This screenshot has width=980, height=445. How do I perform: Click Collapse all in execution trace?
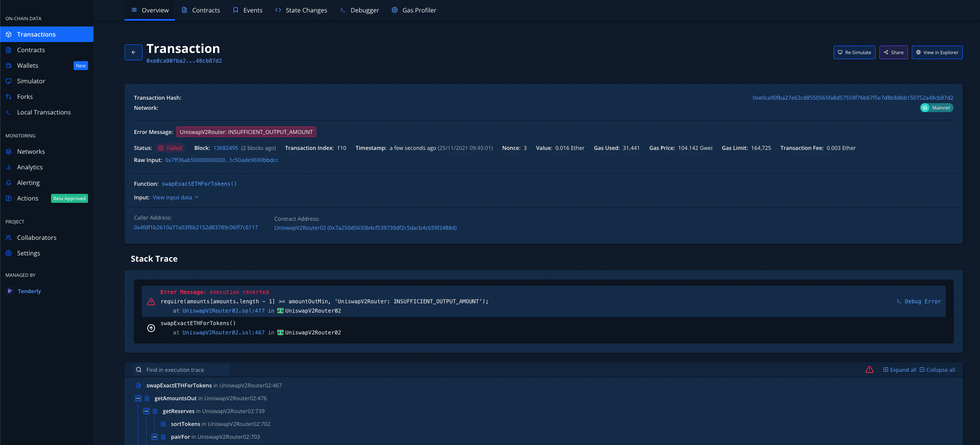[937, 370]
